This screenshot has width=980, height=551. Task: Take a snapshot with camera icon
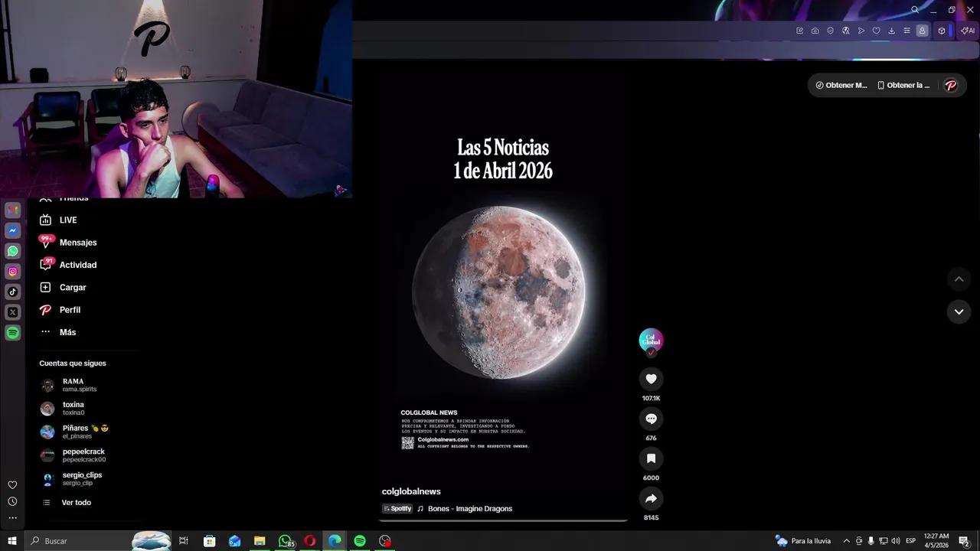coord(815,31)
